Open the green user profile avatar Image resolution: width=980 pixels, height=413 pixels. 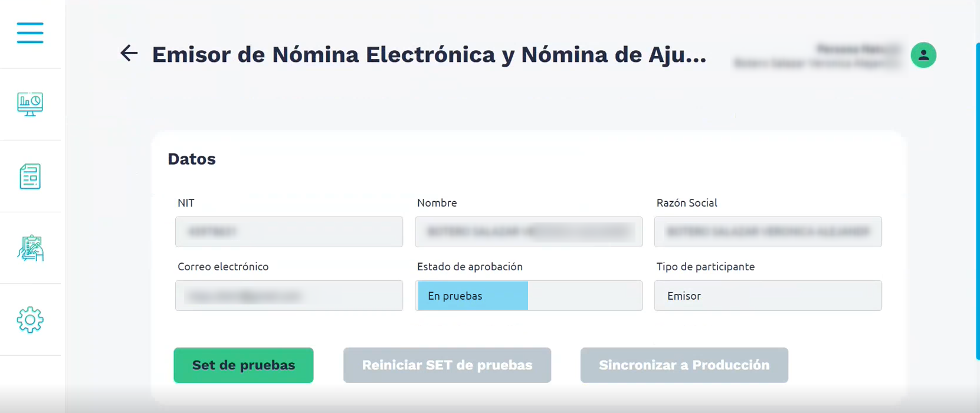coord(923,55)
